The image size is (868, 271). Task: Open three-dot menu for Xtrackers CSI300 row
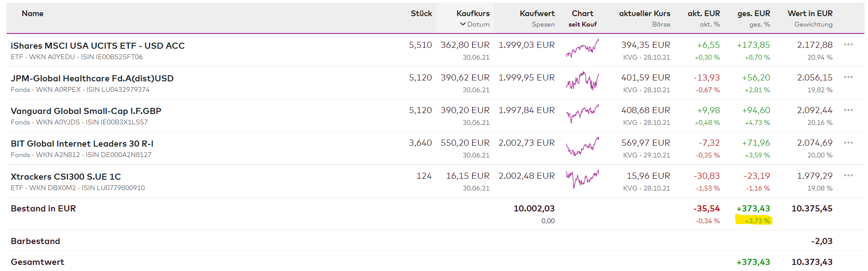pos(848,175)
